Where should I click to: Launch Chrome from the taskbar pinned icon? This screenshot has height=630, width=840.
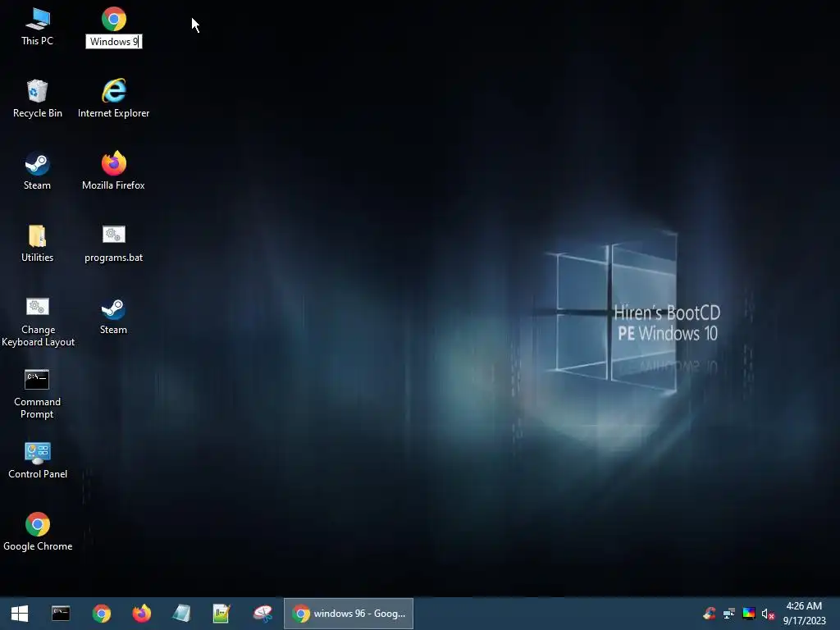(101, 614)
